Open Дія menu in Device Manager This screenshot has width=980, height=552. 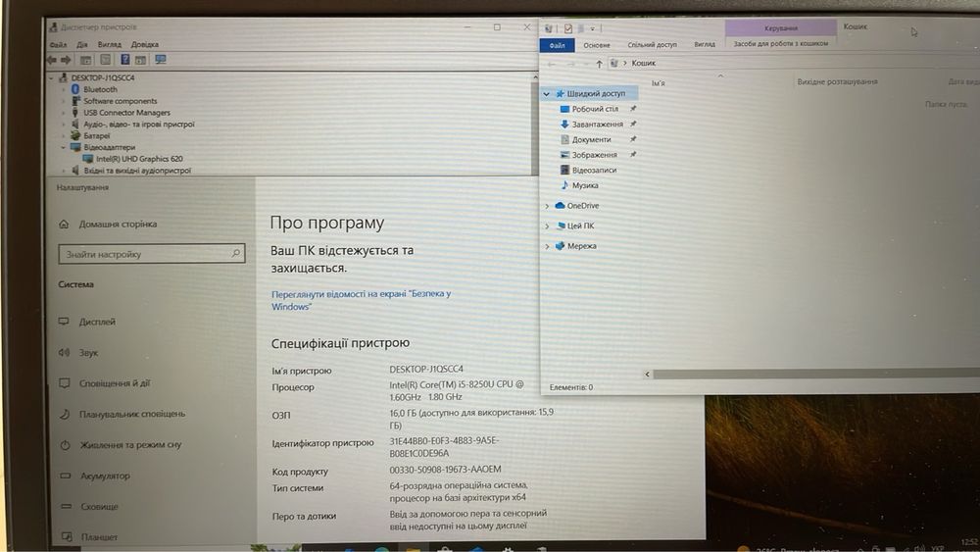82,45
